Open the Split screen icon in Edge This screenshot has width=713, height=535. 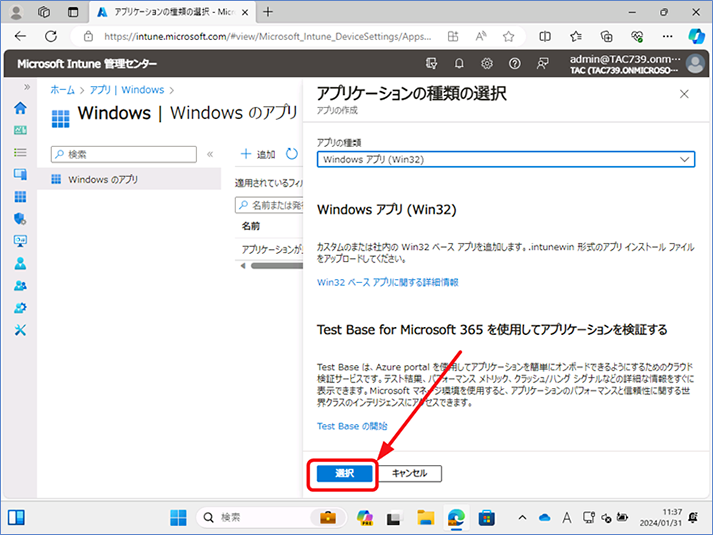545,36
